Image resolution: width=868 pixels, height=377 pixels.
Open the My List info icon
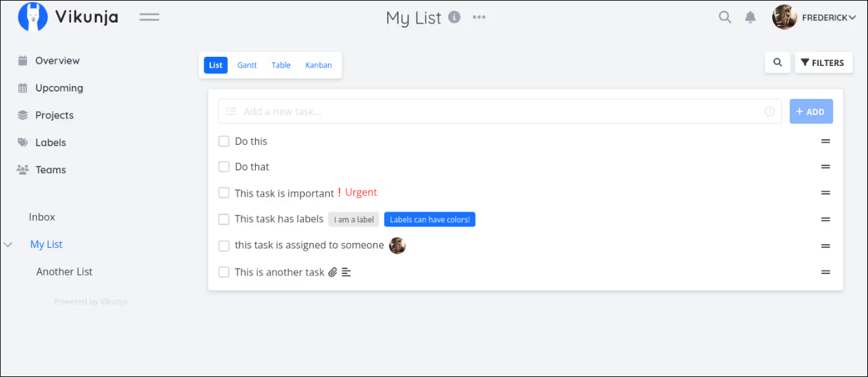click(x=455, y=17)
